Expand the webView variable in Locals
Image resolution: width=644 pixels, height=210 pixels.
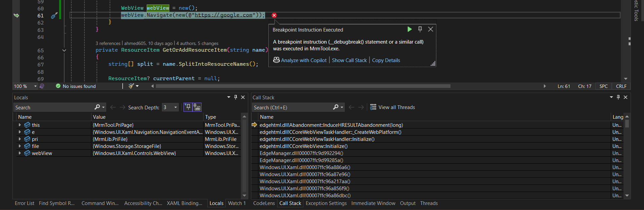[x=20, y=153]
